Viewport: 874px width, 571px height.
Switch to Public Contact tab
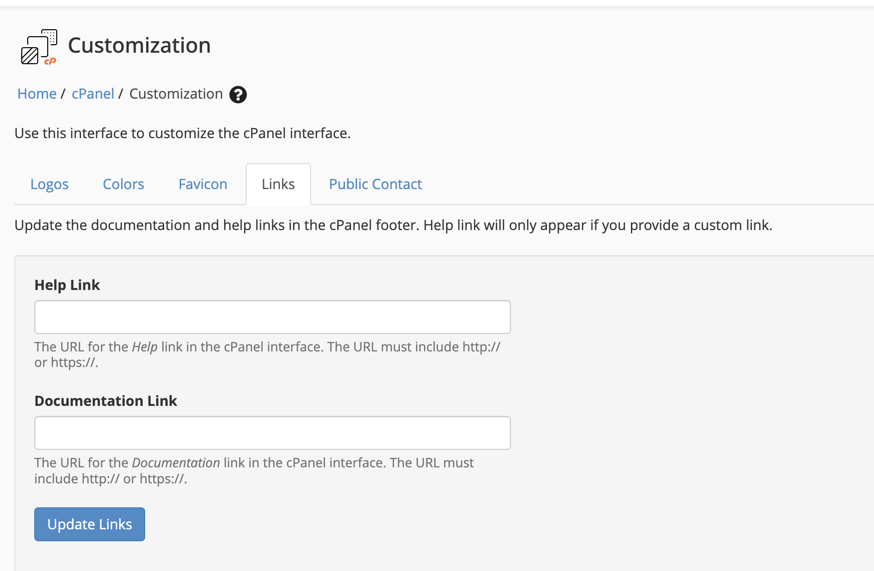click(375, 184)
